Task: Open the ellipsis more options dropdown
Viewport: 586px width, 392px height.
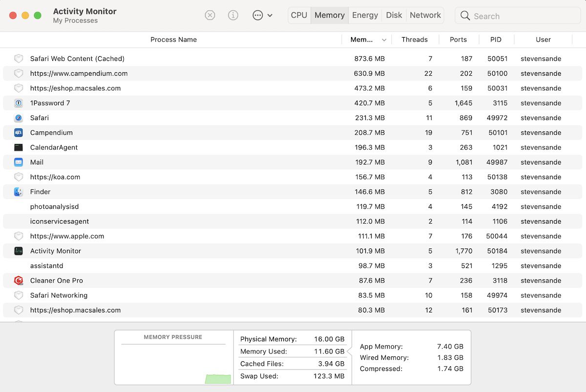Action: [262, 15]
